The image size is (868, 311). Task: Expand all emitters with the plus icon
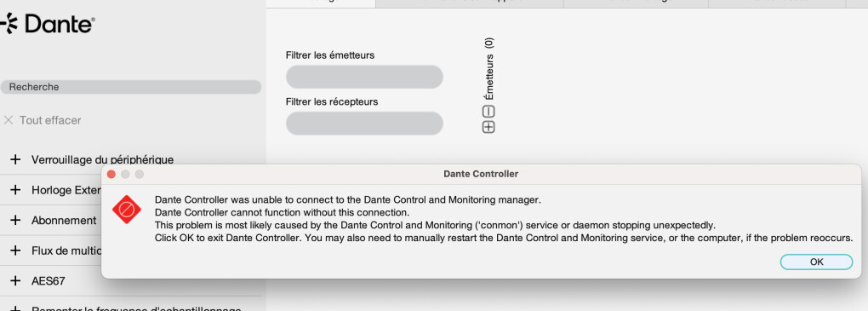pos(488,127)
